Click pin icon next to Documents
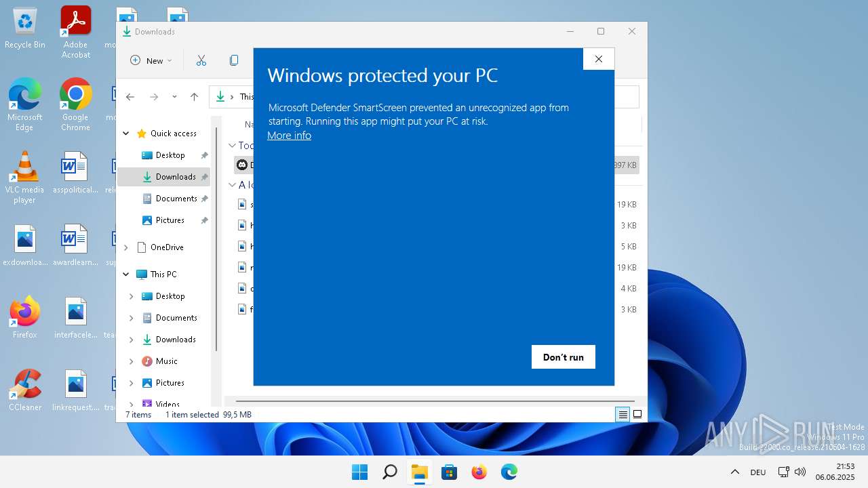Image resolution: width=868 pixels, height=488 pixels. [204, 199]
